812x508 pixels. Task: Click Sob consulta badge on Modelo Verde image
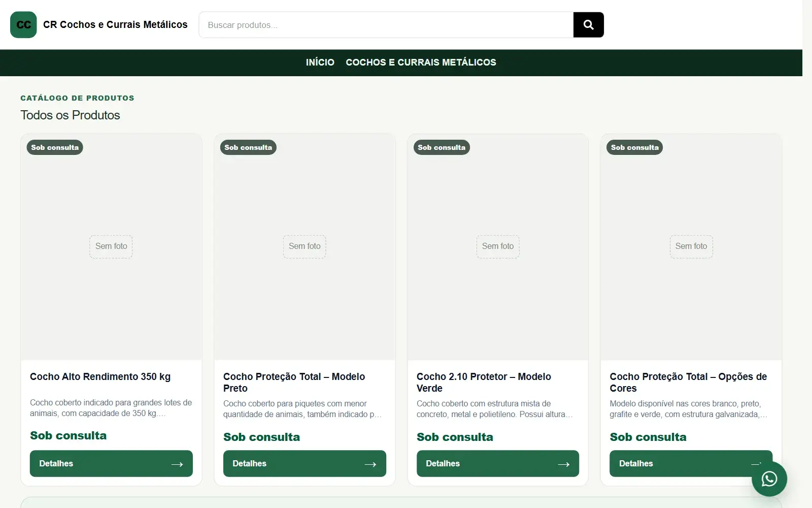coord(442,147)
